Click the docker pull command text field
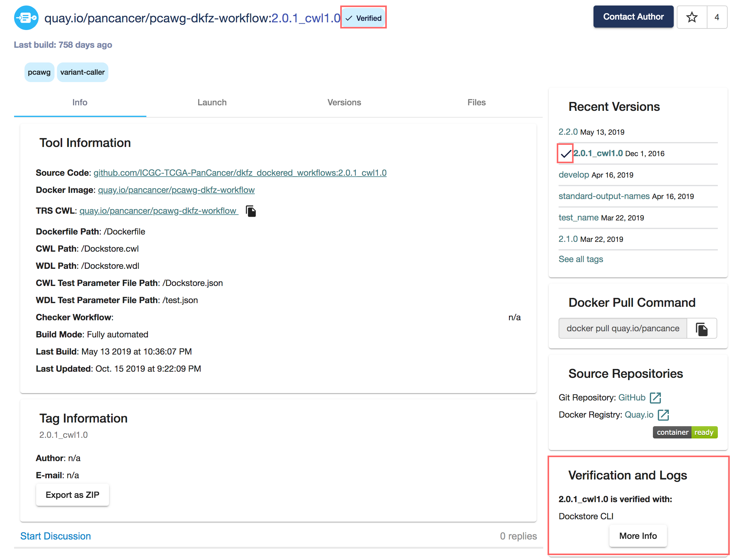This screenshot has height=560, width=731. pyautogui.click(x=622, y=328)
